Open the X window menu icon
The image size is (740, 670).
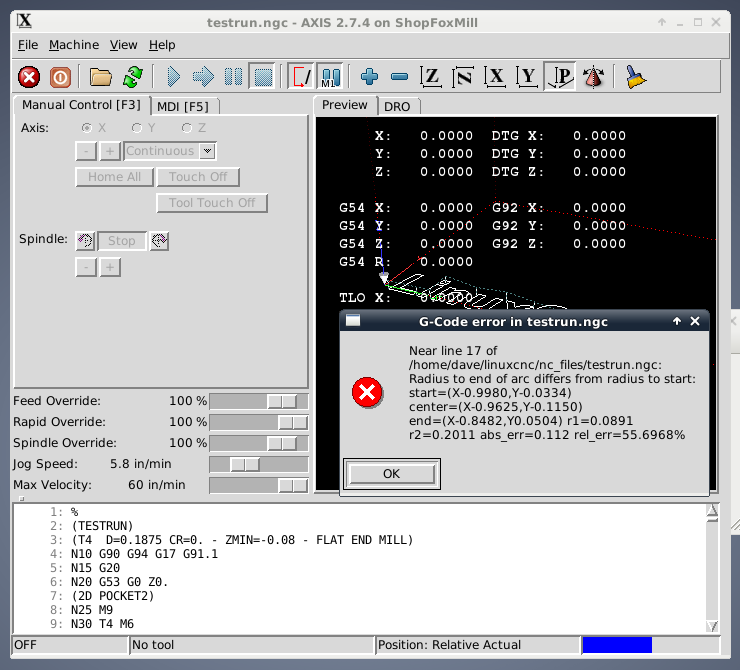click(24, 21)
